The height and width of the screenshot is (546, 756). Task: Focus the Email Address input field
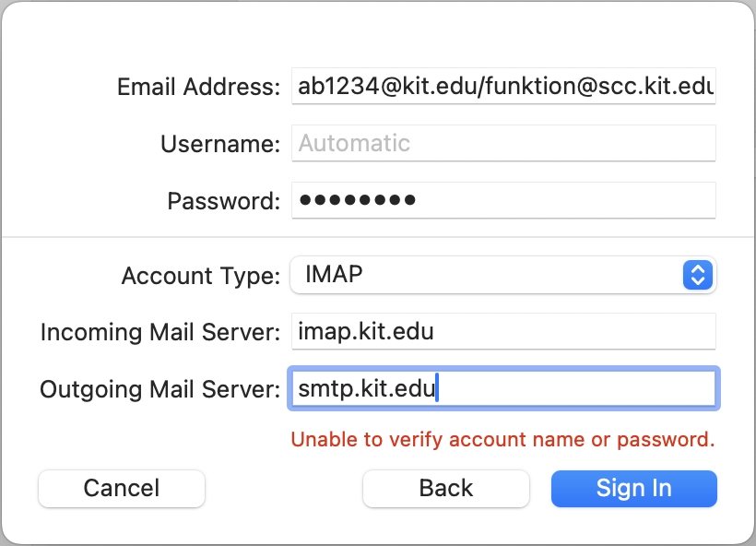coord(503,88)
